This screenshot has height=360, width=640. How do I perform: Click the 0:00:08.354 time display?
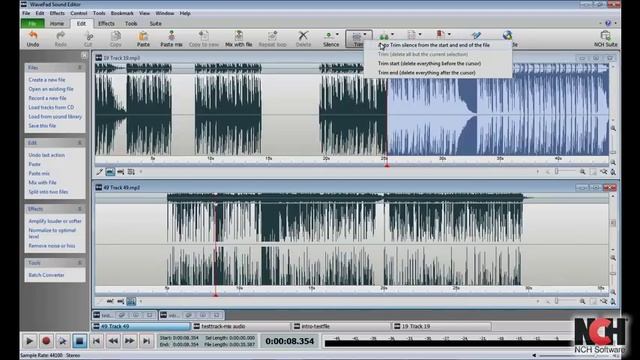[290, 341]
